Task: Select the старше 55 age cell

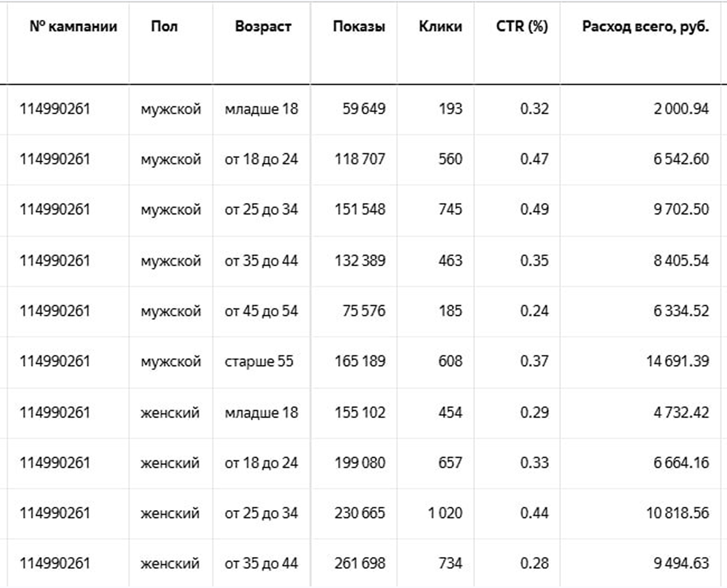Action: click(x=259, y=361)
